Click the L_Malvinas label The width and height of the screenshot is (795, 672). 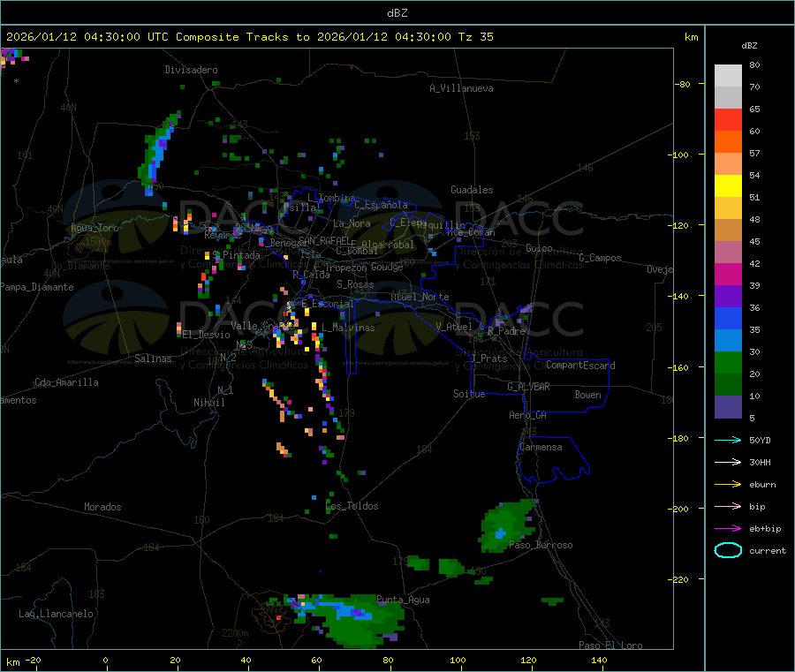(348, 328)
